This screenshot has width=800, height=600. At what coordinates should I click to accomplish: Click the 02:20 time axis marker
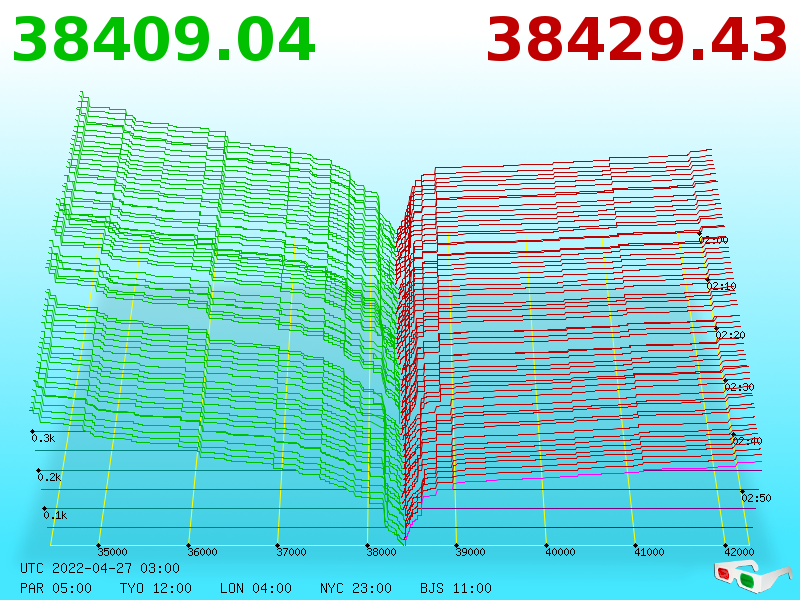coord(731,335)
